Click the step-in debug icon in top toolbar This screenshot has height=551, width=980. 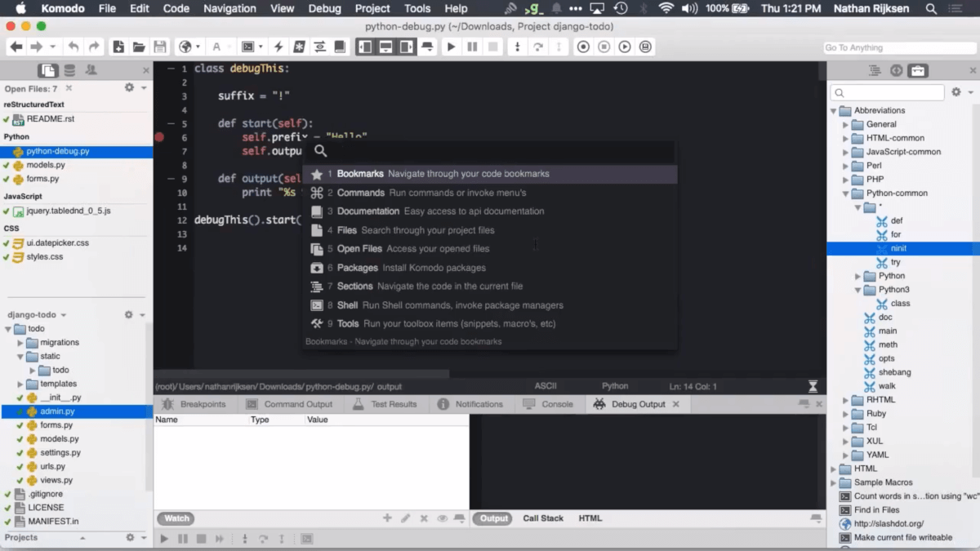[x=517, y=47]
